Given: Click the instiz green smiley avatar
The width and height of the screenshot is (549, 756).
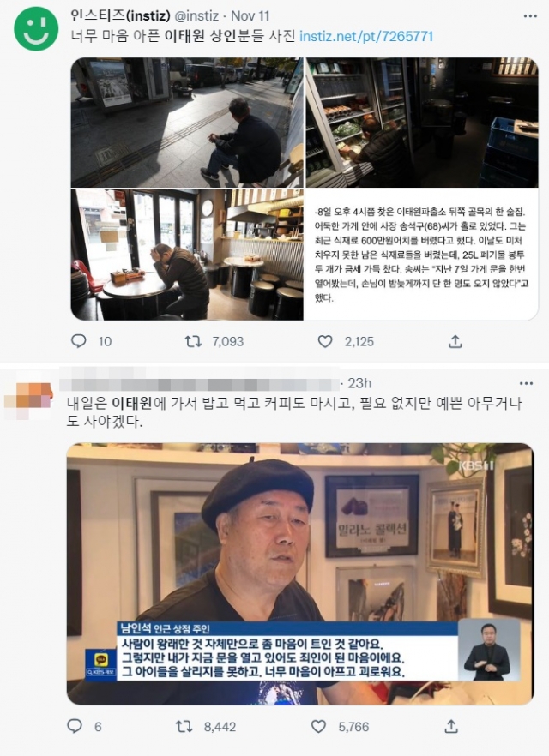Looking at the screenshot, I should (x=36, y=29).
